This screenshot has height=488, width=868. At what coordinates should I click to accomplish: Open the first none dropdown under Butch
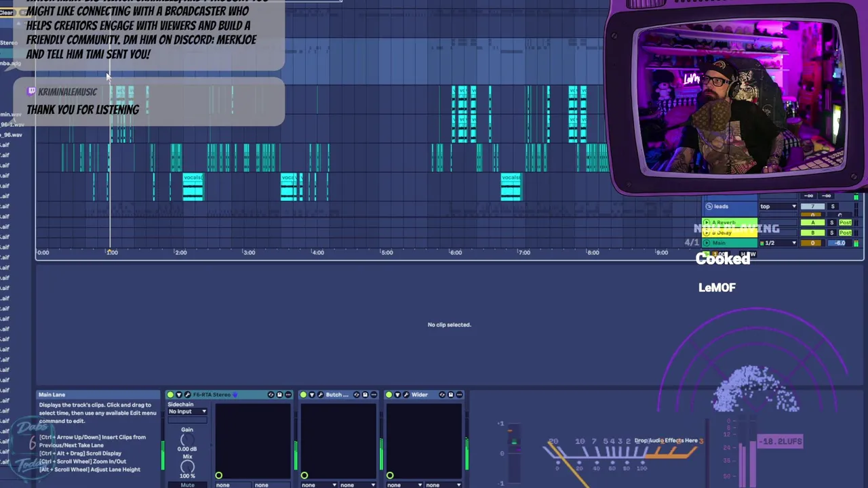click(320, 485)
